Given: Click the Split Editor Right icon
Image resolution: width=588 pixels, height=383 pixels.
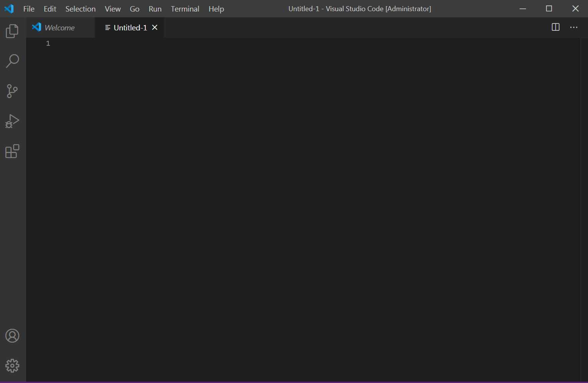Looking at the screenshot, I should pyautogui.click(x=555, y=27).
